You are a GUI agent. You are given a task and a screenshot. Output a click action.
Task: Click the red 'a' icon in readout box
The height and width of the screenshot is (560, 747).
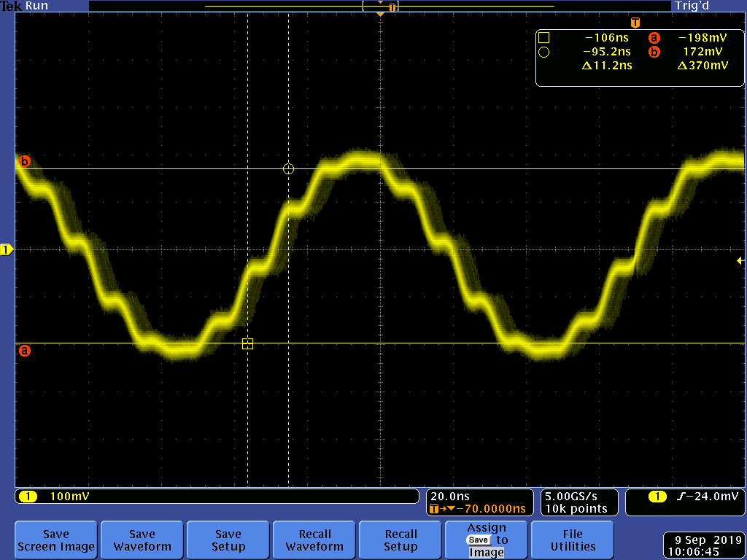pos(654,38)
